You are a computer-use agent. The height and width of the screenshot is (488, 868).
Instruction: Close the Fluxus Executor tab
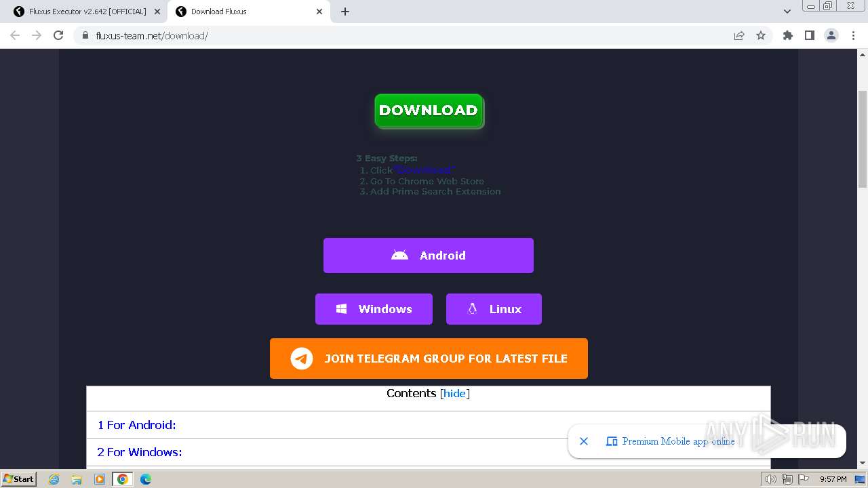pos(157,12)
